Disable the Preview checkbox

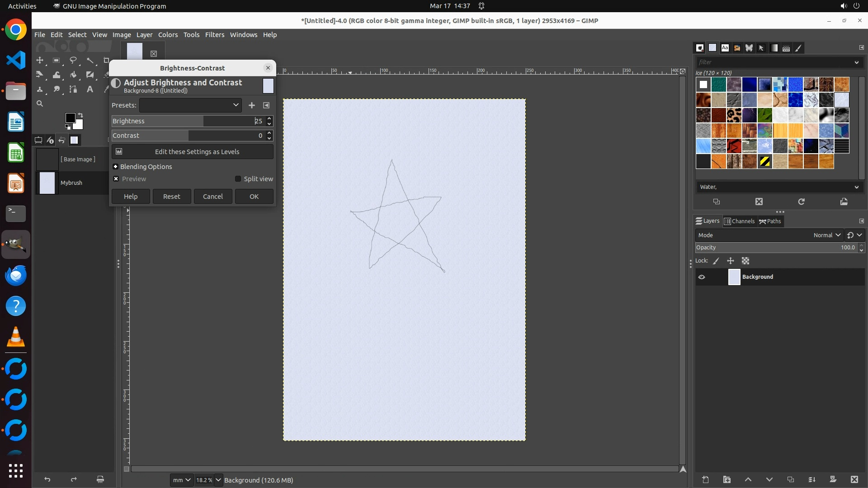point(116,179)
